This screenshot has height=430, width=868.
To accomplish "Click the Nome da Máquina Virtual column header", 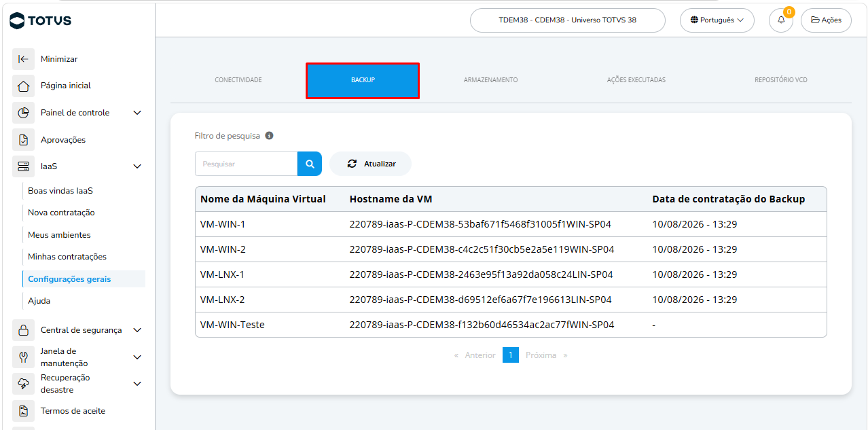I will (263, 199).
